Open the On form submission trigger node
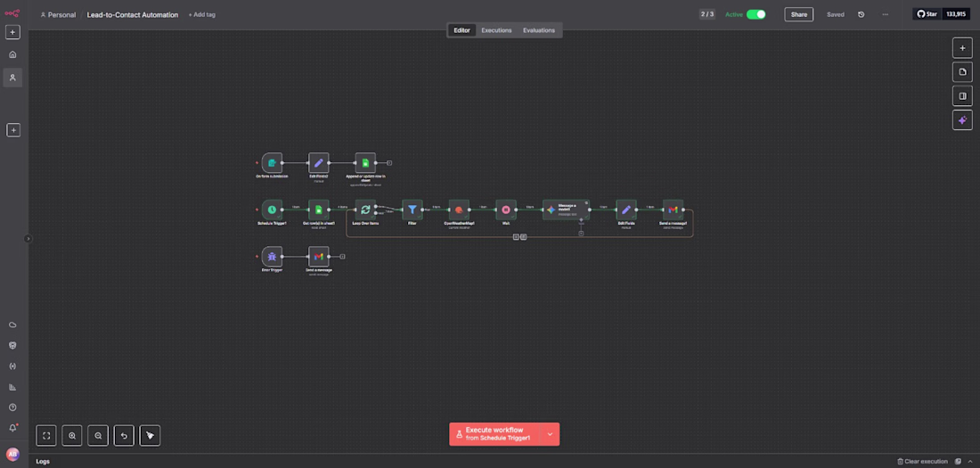This screenshot has width=980, height=468. coord(272,162)
